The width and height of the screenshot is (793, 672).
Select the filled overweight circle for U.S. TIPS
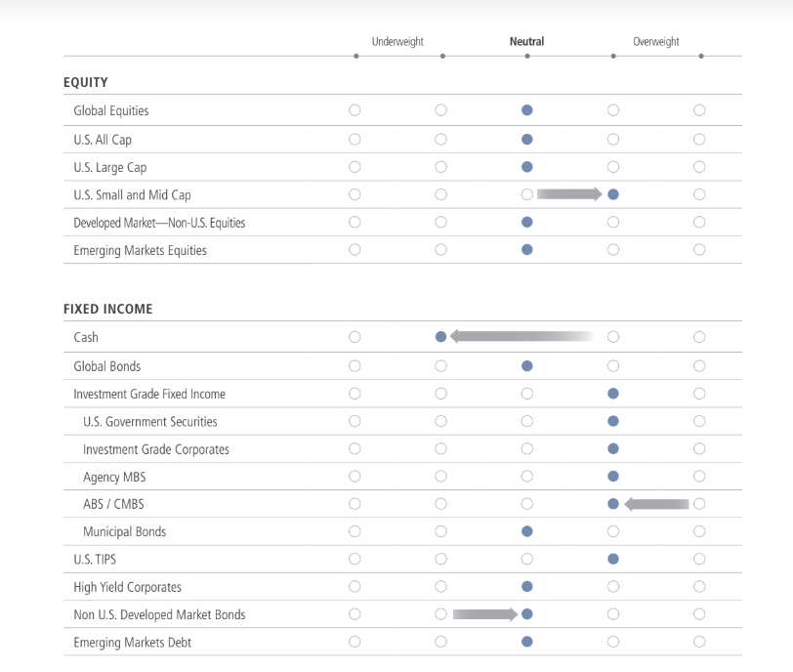pyautogui.click(x=613, y=559)
